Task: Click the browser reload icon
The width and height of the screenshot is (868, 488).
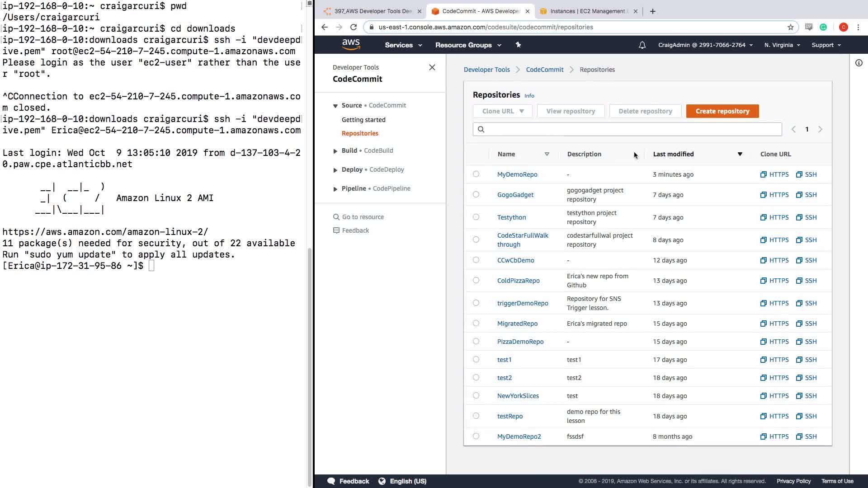Action: tap(354, 27)
